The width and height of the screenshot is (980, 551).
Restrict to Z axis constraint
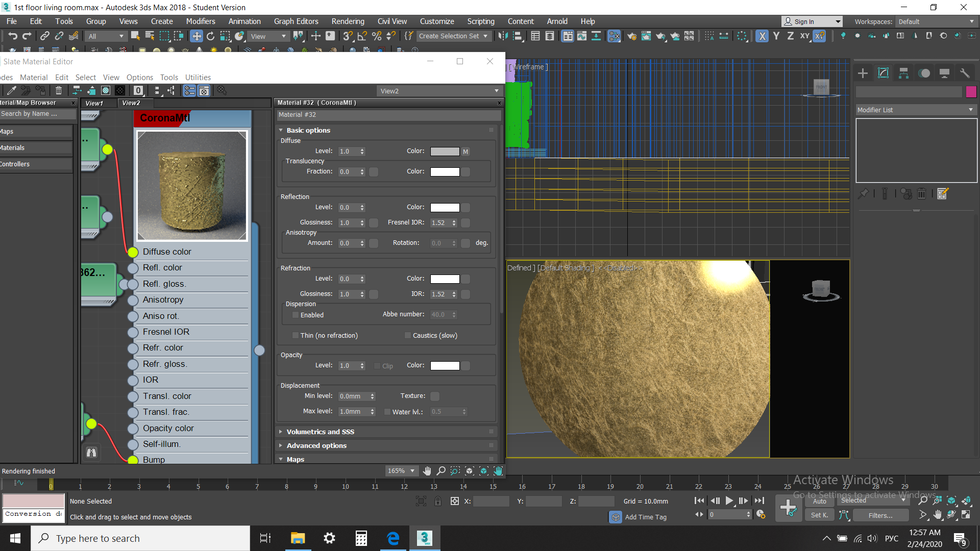click(791, 36)
